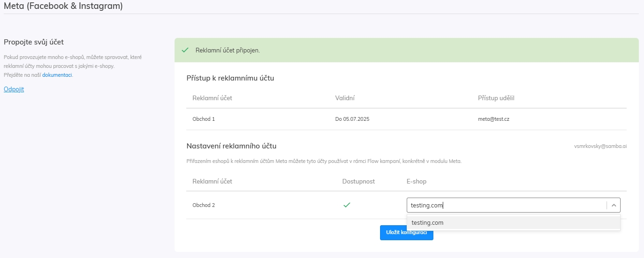This screenshot has height=258, width=644.
Task: Open the dokumentaci link
Action: [x=57, y=75]
